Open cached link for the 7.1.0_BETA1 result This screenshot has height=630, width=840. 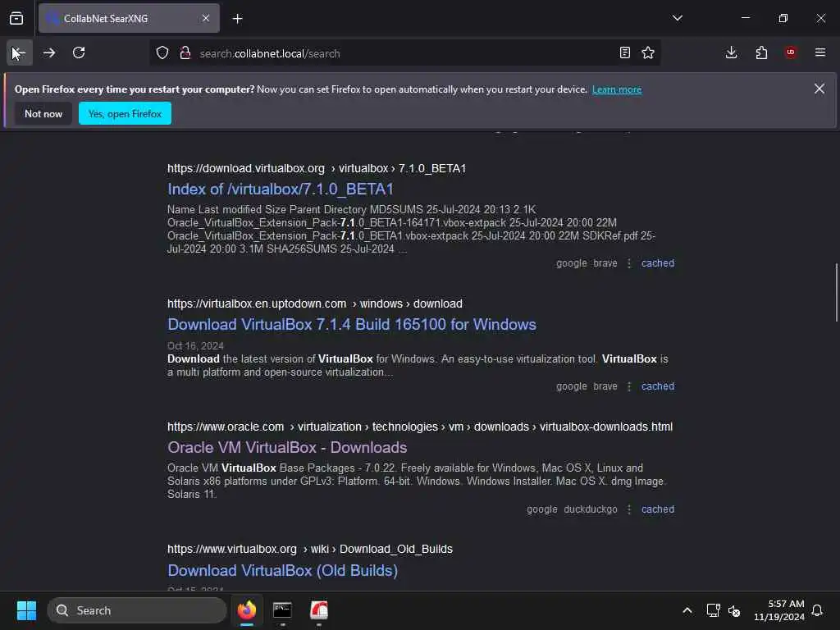(x=658, y=263)
